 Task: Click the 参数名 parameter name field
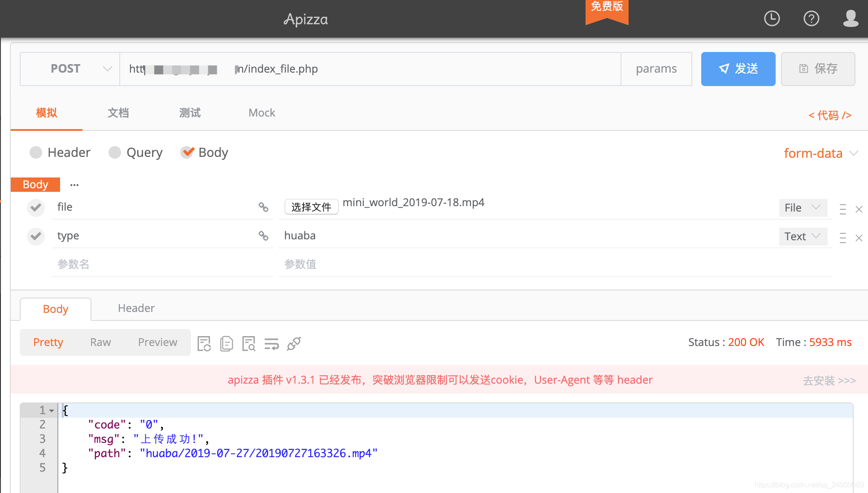162,264
